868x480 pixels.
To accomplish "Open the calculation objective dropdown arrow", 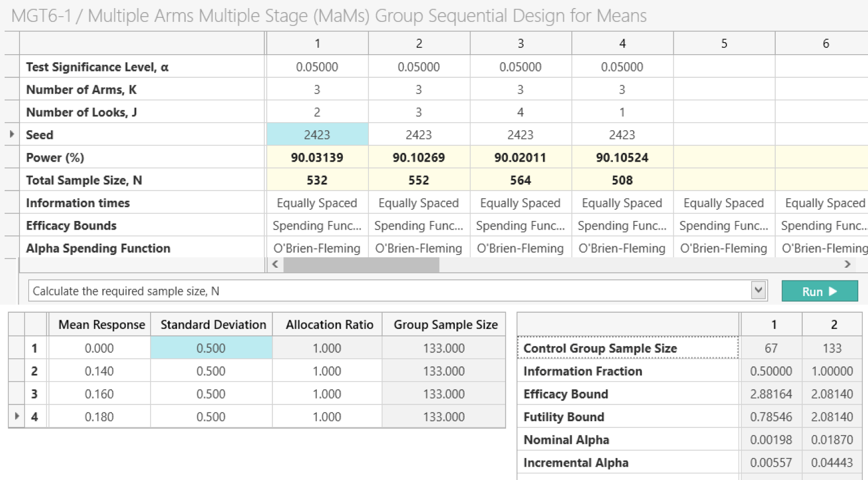I will tap(758, 291).
